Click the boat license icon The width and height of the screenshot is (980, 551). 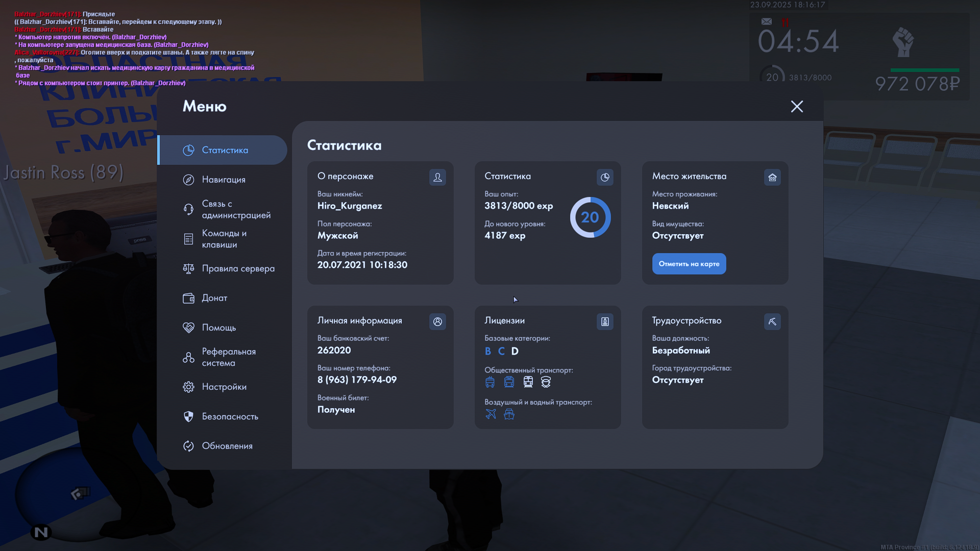(509, 414)
